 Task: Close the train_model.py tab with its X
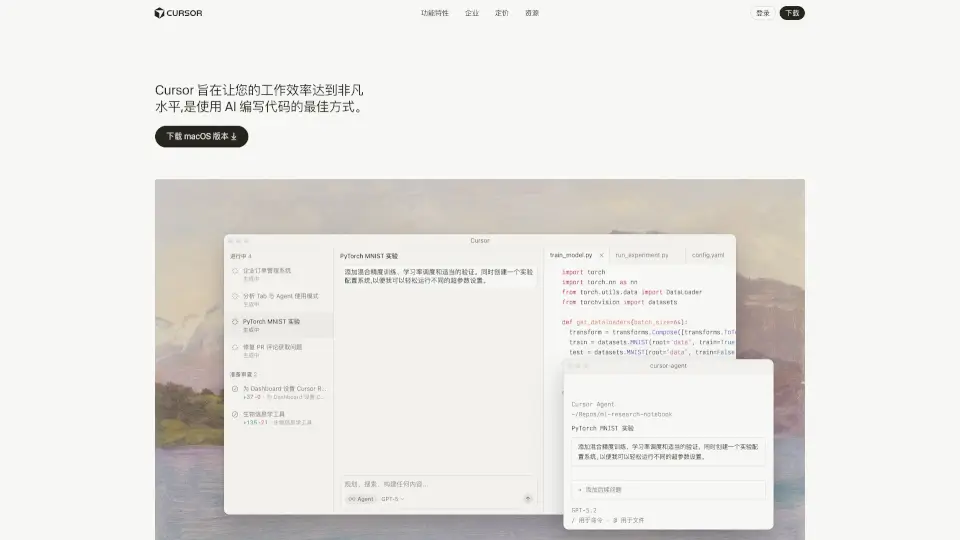click(x=601, y=255)
